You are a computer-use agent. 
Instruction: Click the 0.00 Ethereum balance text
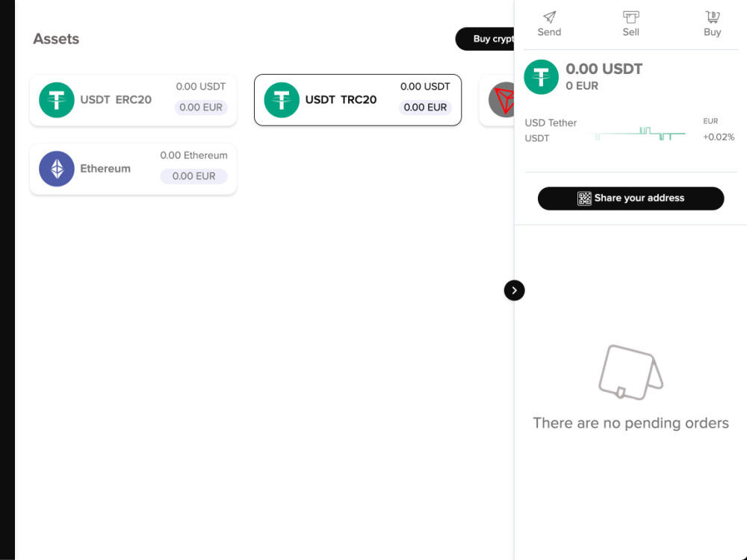[193, 155]
